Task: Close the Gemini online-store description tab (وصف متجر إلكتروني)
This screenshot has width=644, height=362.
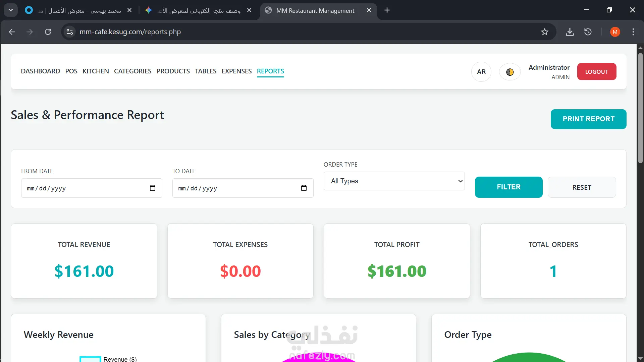Action: [x=249, y=10]
